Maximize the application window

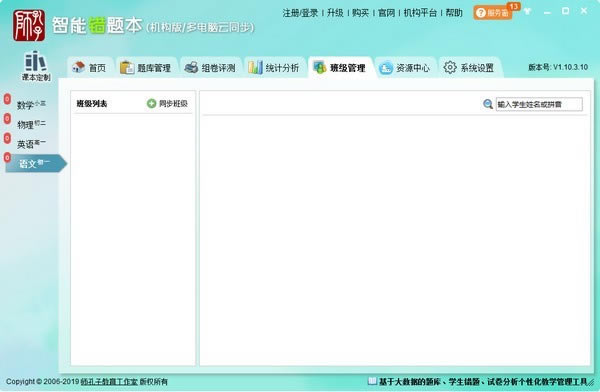tap(565, 11)
